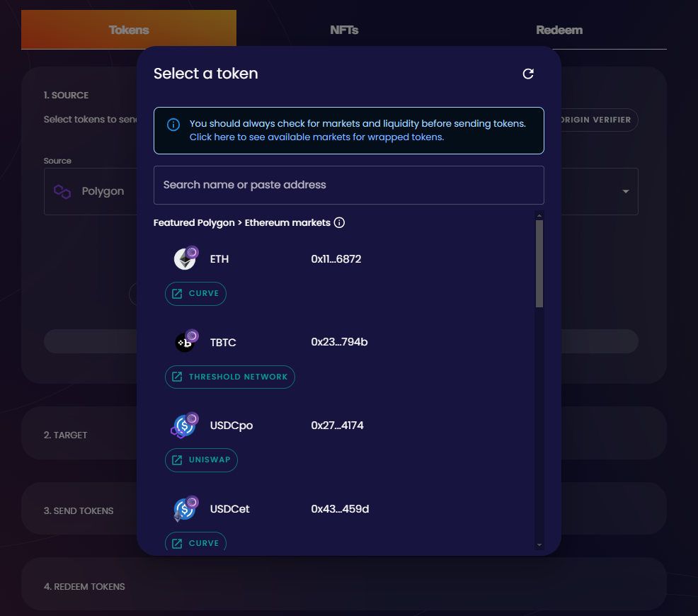Expand the target chain dropdown arrow
698x616 pixels.
click(626, 192)
